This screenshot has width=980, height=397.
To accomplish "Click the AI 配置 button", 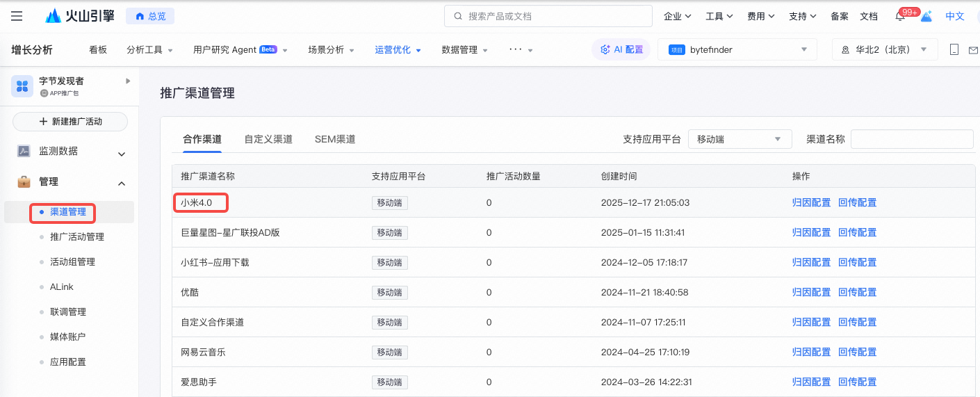I will pyautogui.click(x=621, y=49).
